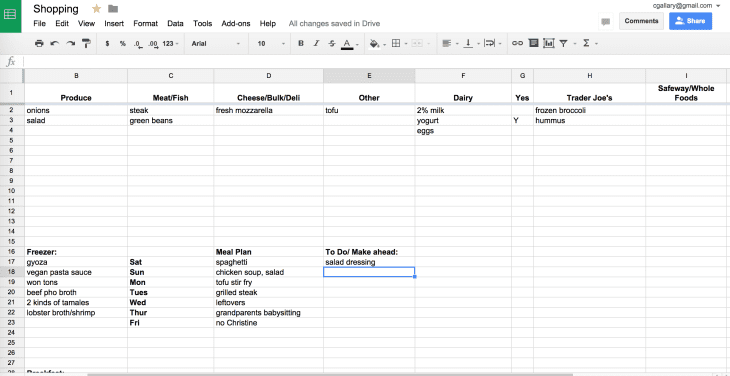The image size is (730, 376).
Task: Click the Shopping document title
Action: [x=56, y=8]
